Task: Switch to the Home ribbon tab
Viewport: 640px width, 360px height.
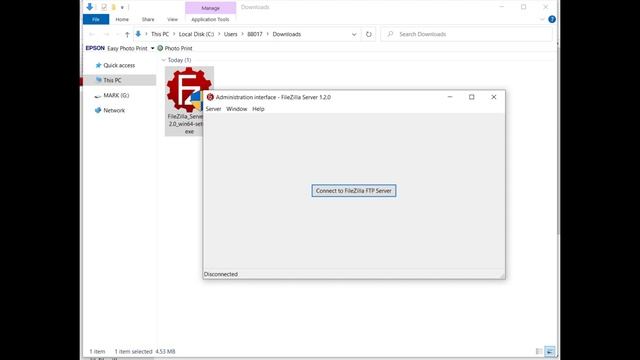Action: pos(122,19)
